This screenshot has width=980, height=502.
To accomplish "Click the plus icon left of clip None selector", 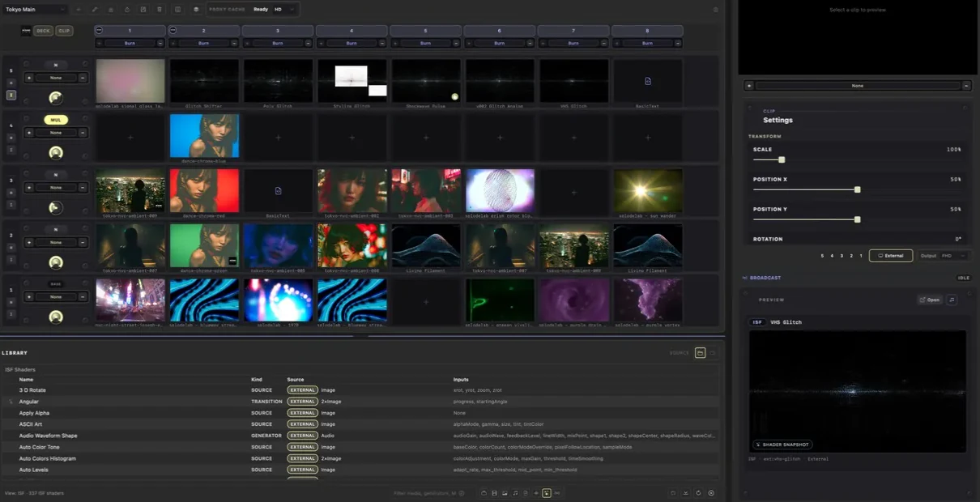I will pos(749,85).
